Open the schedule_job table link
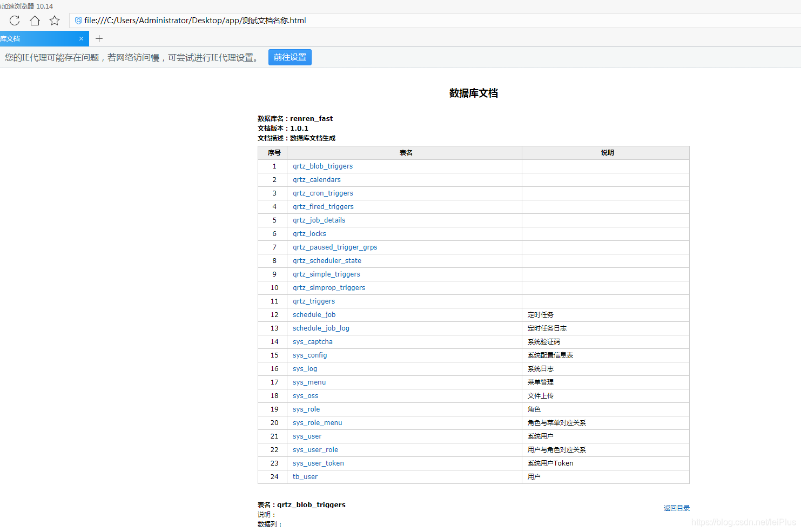 pos(314,315)
